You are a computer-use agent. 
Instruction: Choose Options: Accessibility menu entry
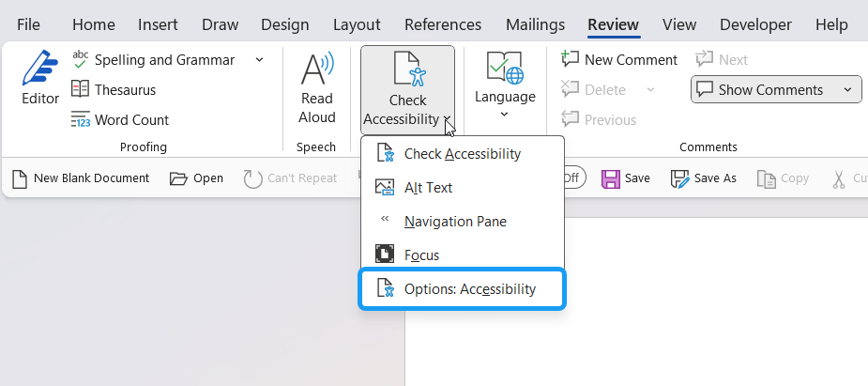469,289
